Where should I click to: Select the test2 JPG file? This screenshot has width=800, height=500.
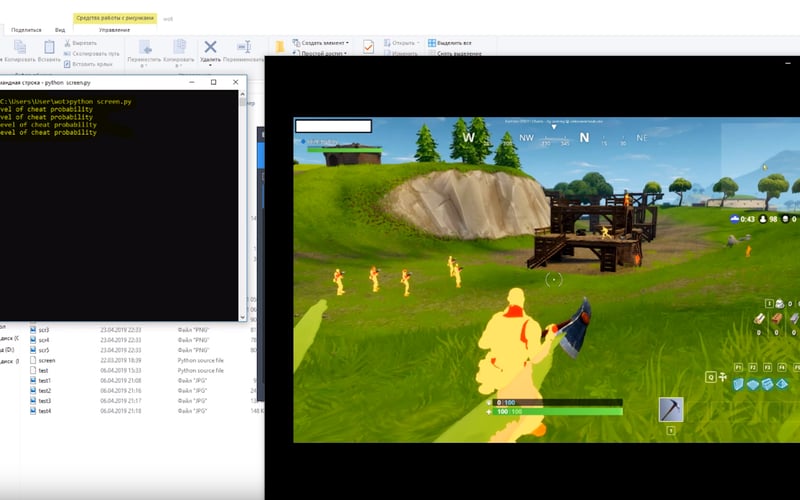pyautogui.click(x=45, y=391)
